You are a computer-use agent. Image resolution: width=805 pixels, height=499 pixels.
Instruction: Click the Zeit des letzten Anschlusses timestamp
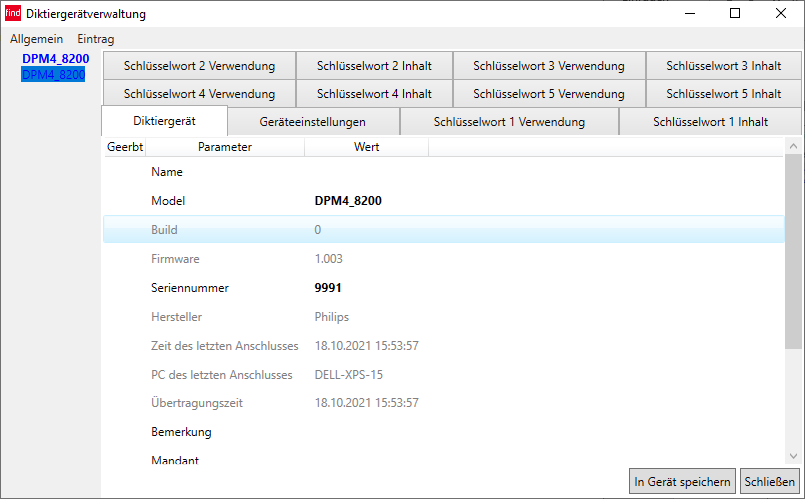tap(367, 346)
